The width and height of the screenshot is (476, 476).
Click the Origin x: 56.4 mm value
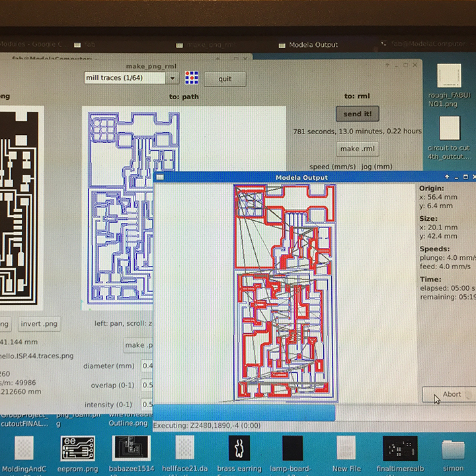click(438, 197)
